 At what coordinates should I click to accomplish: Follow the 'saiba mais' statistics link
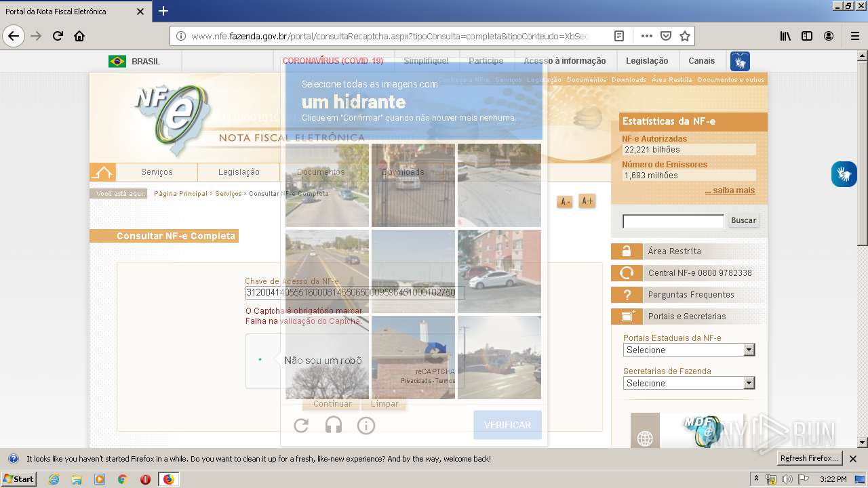pos(730,190)
